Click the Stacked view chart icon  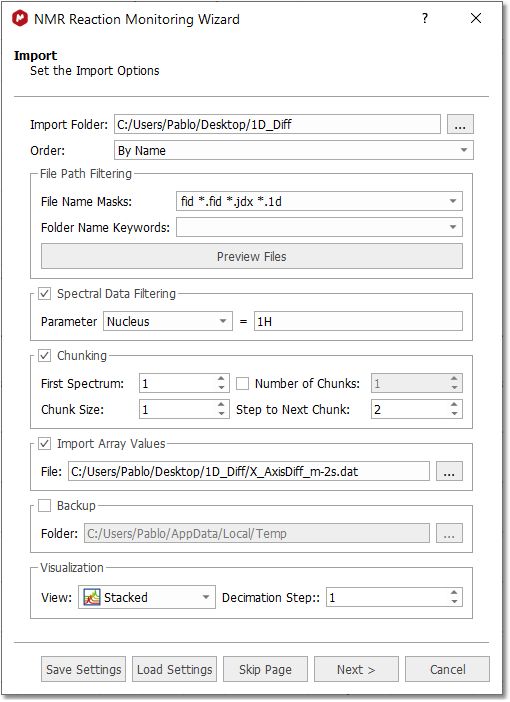click(92, 597)
